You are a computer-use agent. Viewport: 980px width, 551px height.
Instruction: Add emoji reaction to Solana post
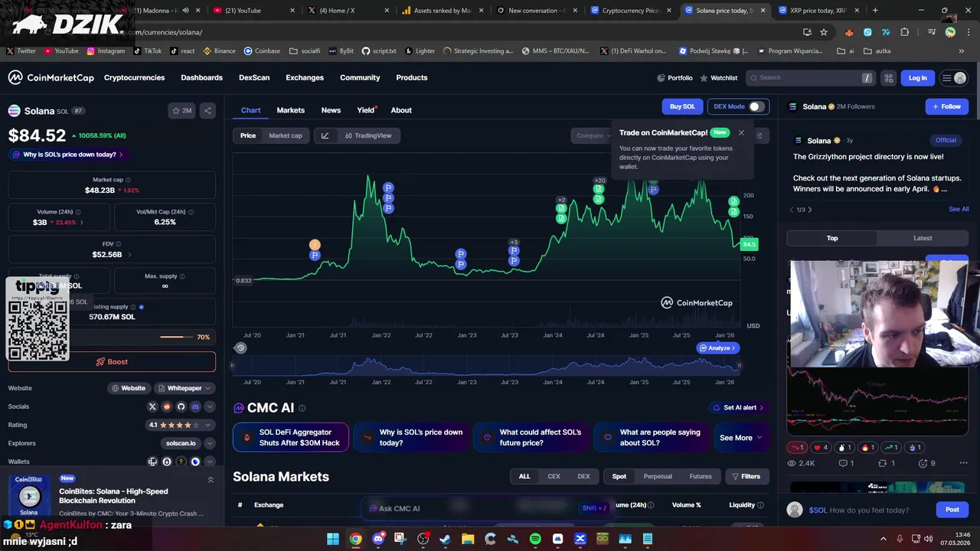pyautogui.click(x=926, y=463)
